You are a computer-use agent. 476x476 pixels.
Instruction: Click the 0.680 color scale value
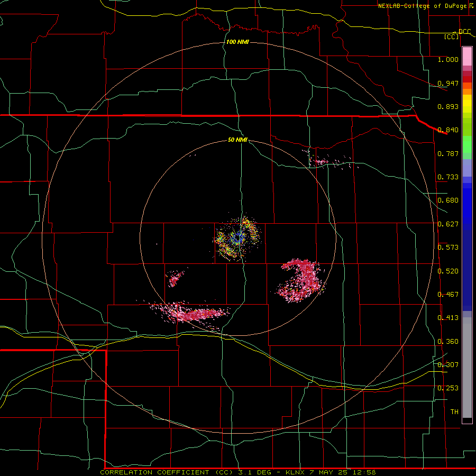(x=448, y=200)
